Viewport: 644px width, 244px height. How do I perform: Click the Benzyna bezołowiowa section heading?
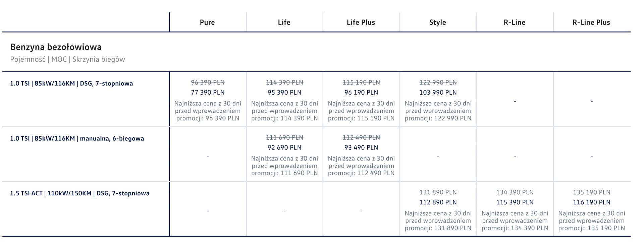click(x=56, y=47)
